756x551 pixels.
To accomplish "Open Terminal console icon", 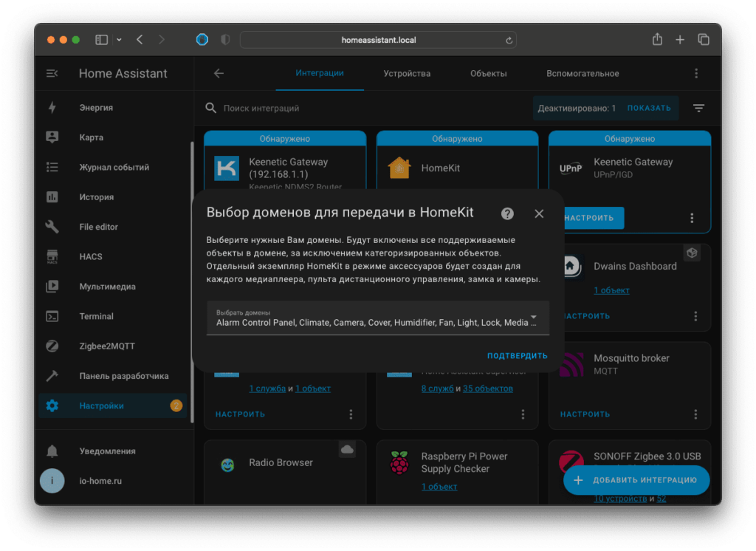I will [x=52, y=316].
